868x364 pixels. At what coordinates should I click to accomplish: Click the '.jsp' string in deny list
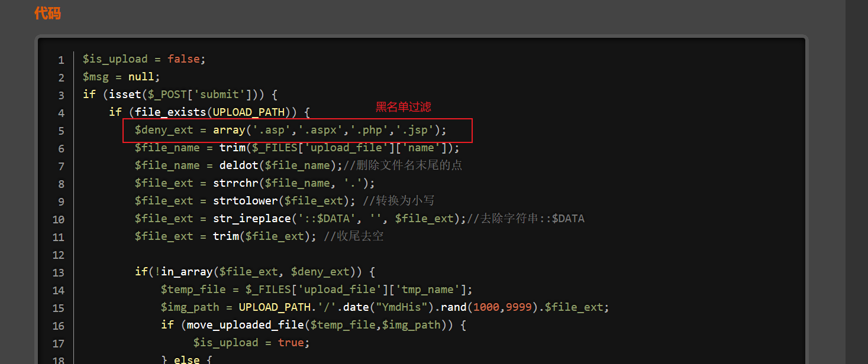(x=415, y=130)
